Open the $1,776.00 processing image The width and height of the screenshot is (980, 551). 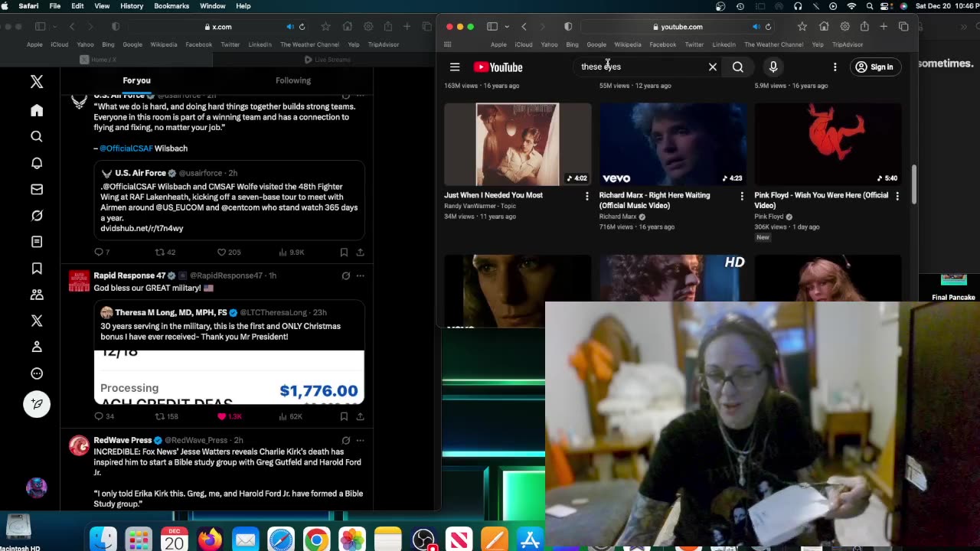(229, 377)
